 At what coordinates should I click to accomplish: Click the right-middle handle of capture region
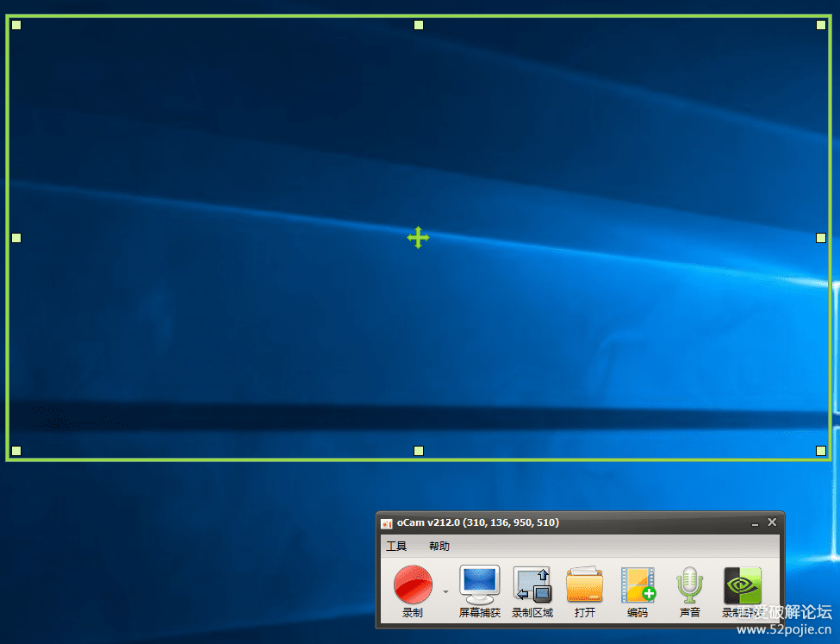click(x=821, y=238)
